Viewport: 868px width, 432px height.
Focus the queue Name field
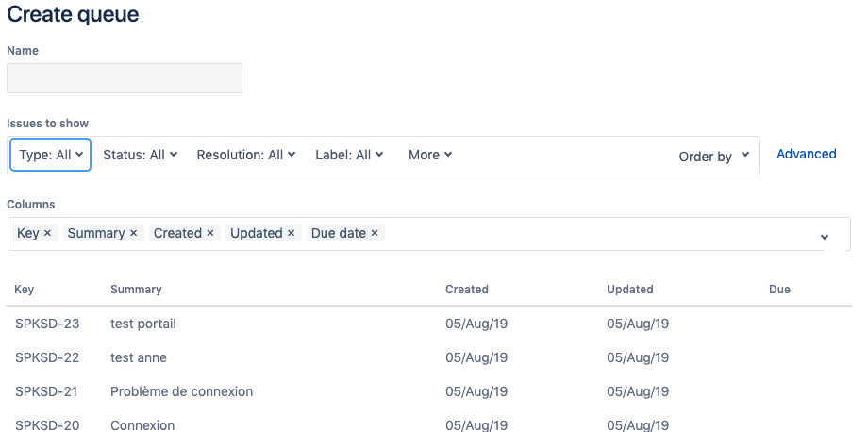[125, 78]
